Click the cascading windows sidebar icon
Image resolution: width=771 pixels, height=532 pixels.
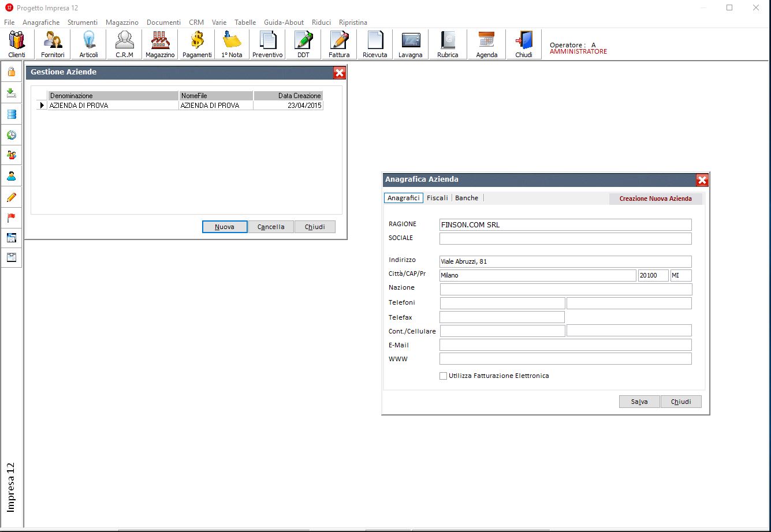tap(12, 237)
